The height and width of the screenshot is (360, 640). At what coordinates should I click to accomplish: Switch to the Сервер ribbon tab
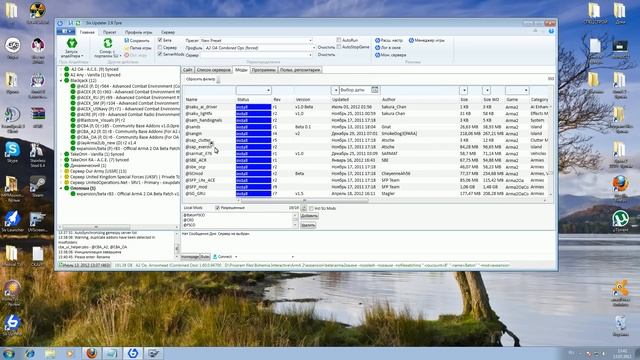(x=168, y=32)
